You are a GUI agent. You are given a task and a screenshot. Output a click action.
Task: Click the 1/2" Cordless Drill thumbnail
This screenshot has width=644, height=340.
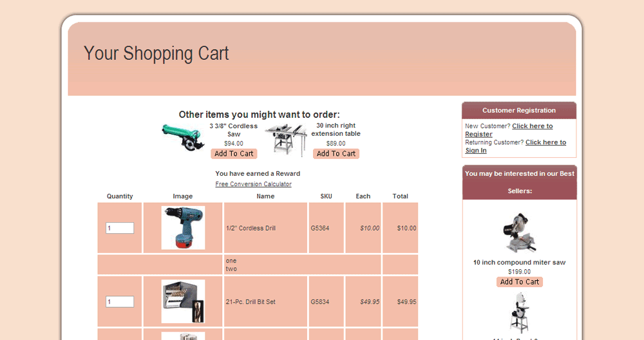pos(183,228)
